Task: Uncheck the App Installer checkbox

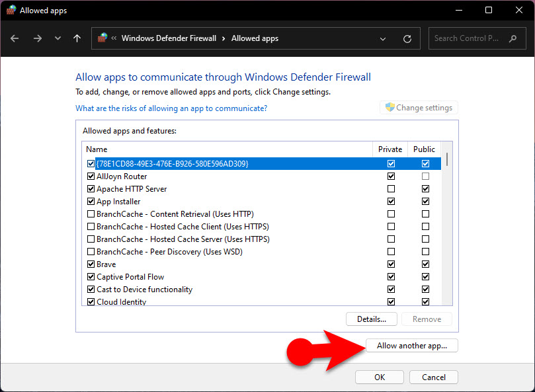Action: pos(91,201)
